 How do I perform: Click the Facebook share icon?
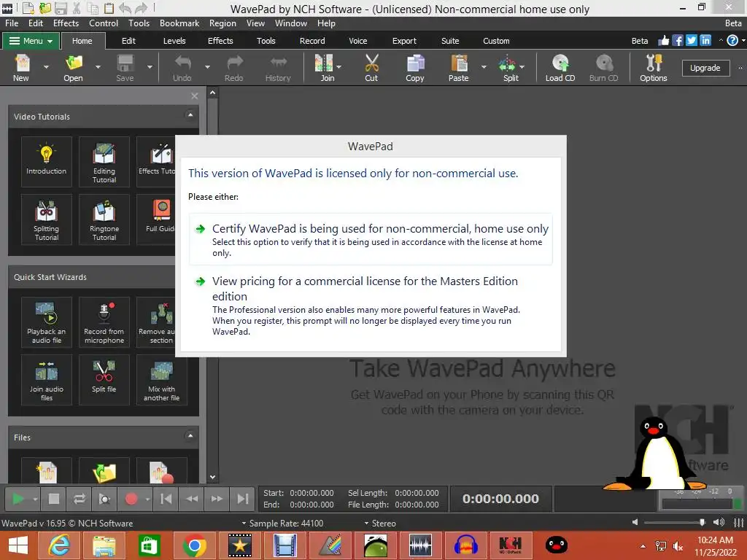pos(678,41)
